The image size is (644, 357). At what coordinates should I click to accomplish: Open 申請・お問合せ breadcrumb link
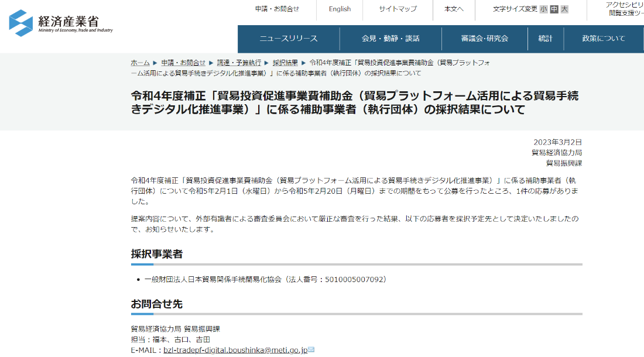[x=183, y=63]
